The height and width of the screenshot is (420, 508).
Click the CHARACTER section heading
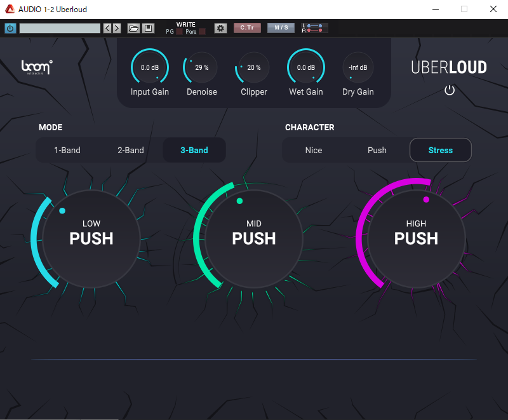click(309, 127)
